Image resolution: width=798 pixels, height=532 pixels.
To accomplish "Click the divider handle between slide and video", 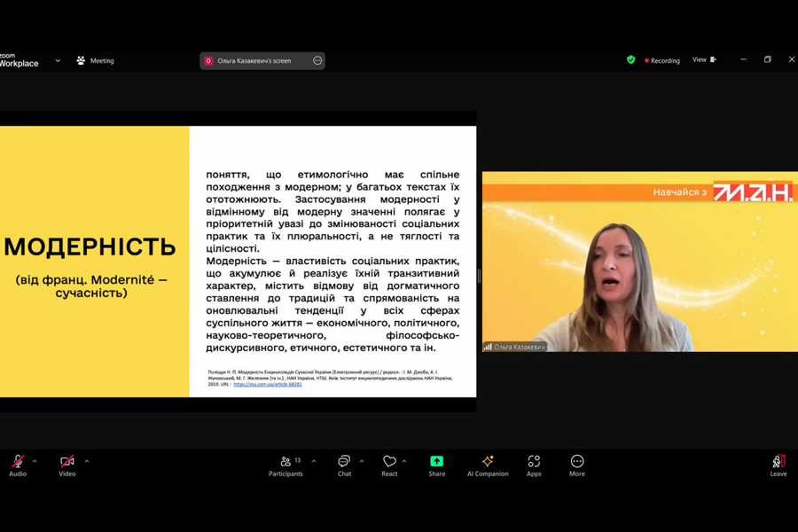I will pos(479,276).
